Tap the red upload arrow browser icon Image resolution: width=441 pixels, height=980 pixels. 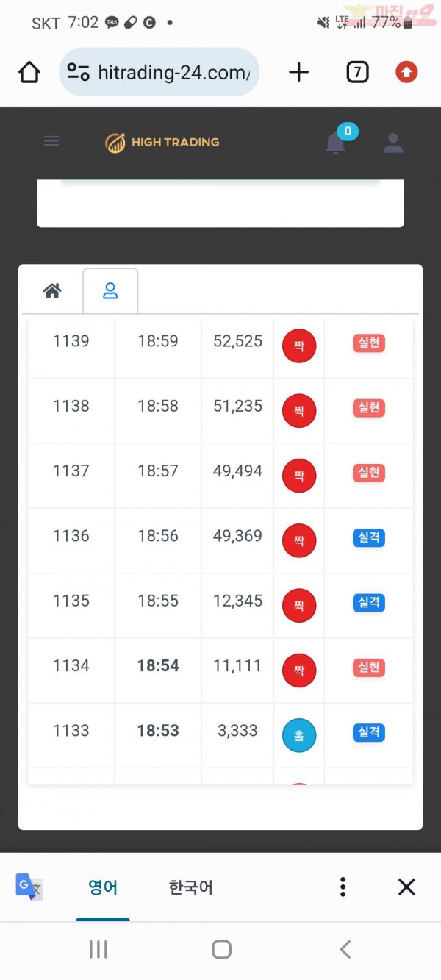pos(406,72)
